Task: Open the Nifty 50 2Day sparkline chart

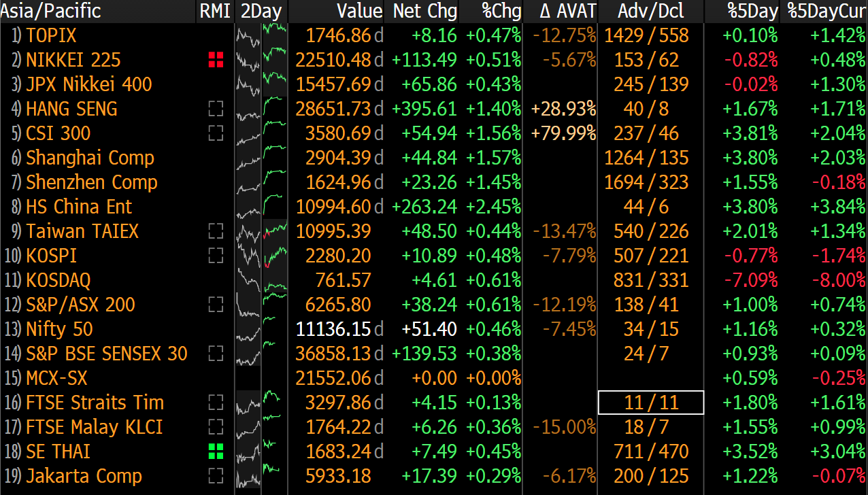Action: pos(261,329)
